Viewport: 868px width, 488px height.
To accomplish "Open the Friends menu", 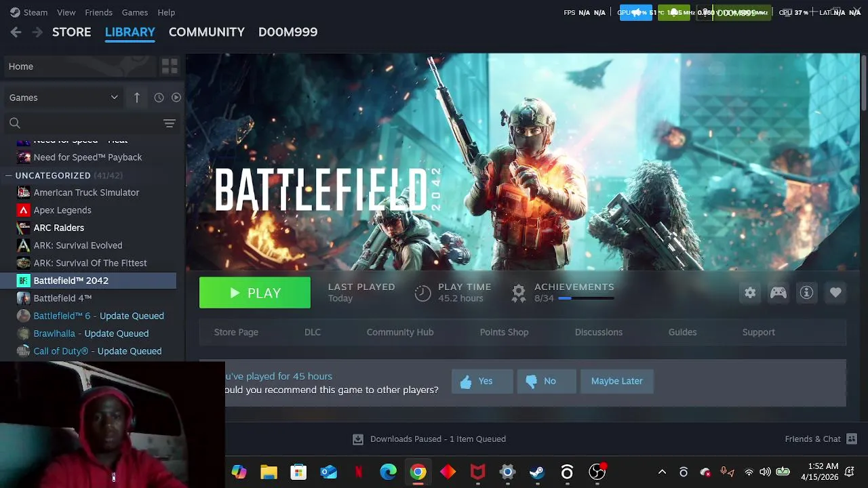I will tap(99, 12).
